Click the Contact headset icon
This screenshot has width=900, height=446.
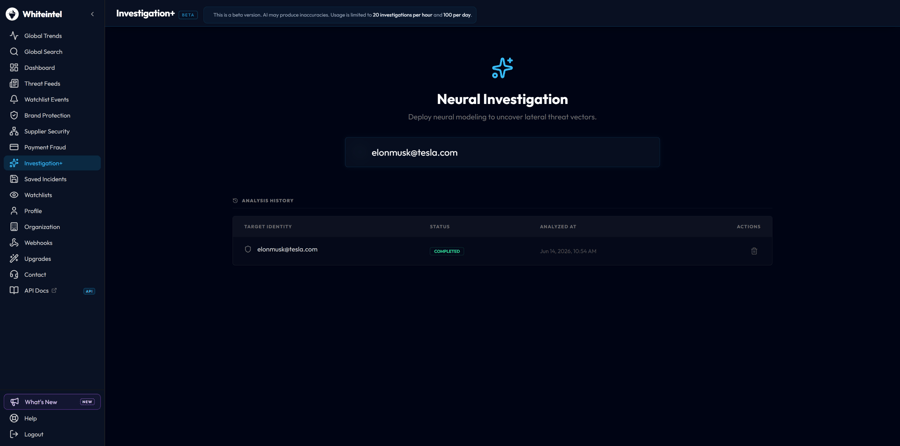tap(14, 274)
